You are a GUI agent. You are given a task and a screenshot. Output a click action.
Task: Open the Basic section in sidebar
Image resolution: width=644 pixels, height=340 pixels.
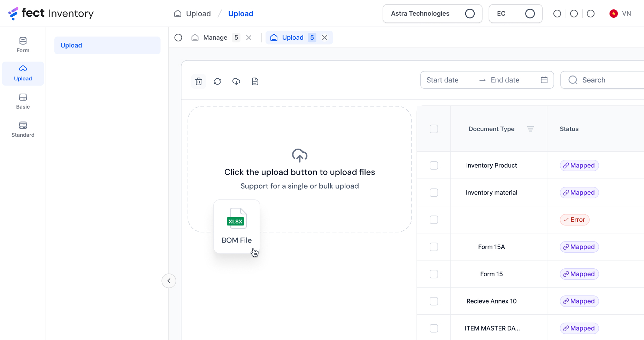(x=23, y=101)
